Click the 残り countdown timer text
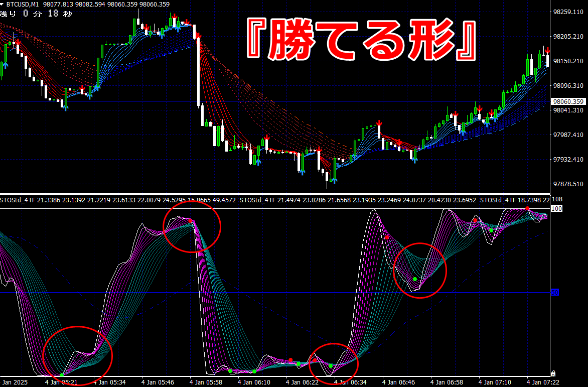This screenshot has width=588, height=387. tap(36, 14)
